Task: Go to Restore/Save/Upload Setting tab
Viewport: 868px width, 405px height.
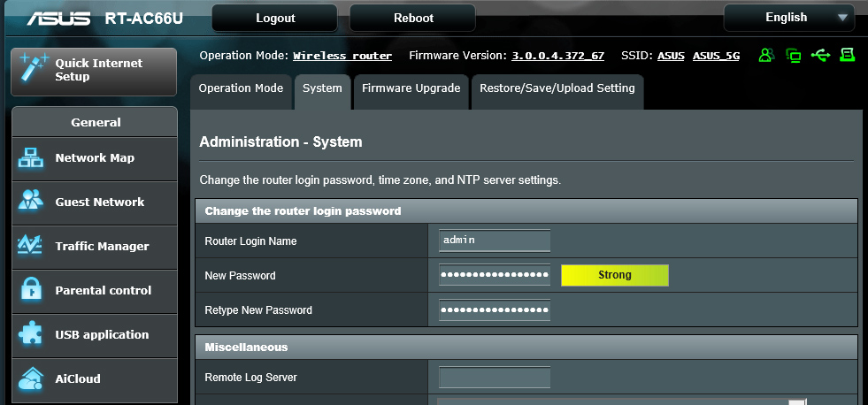Action: tap(557, 88)
